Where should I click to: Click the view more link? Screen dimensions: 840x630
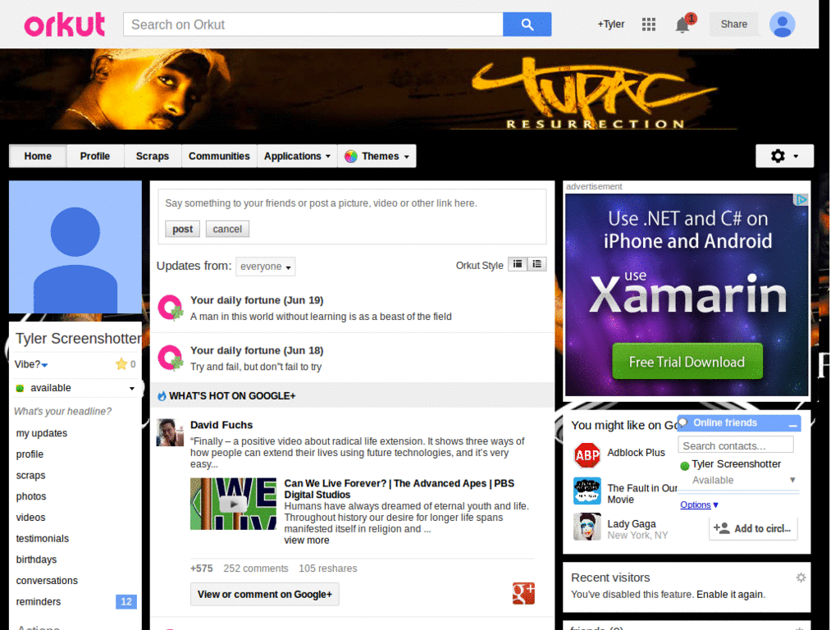point(307,540)
